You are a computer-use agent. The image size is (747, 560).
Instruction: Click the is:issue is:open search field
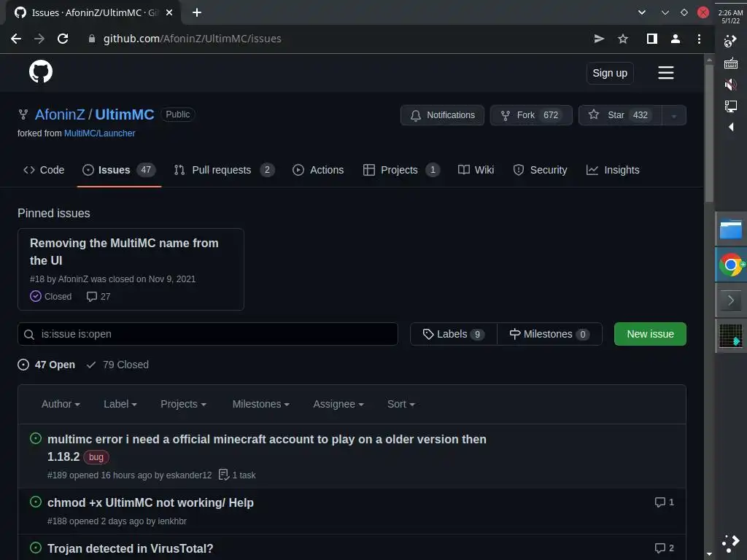pos(208,334)
